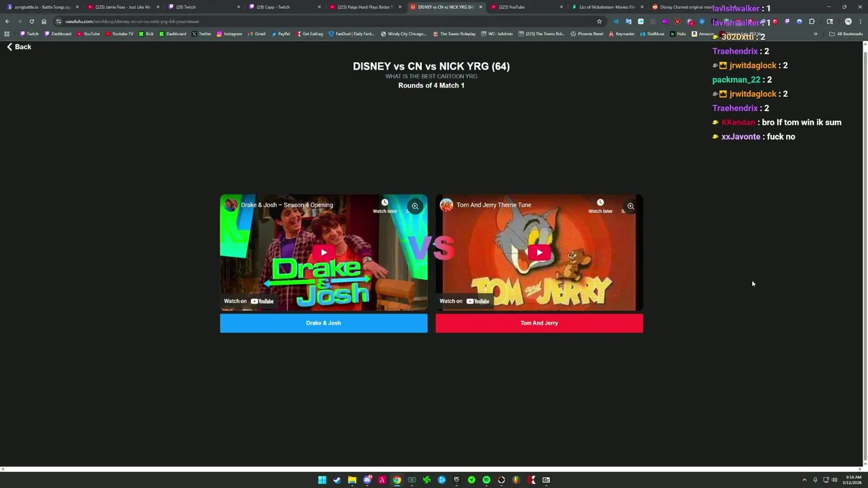Viewport: 868px width, 488px height.
Task: Open the Phoenix Panel bookmark
Action: coord(587,34)
